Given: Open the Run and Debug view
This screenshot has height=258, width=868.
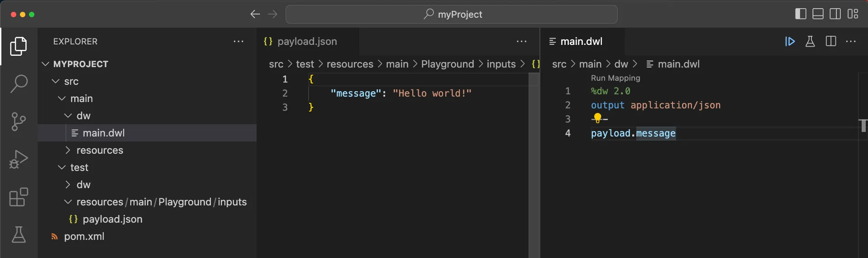Looking at the screenshot, I should tap(19, 159).
